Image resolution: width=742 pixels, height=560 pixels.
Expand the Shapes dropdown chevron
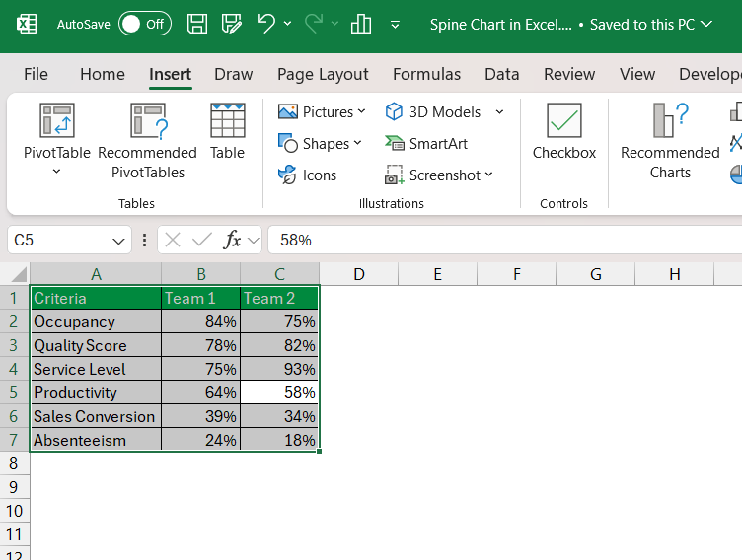tap(357, 143)
